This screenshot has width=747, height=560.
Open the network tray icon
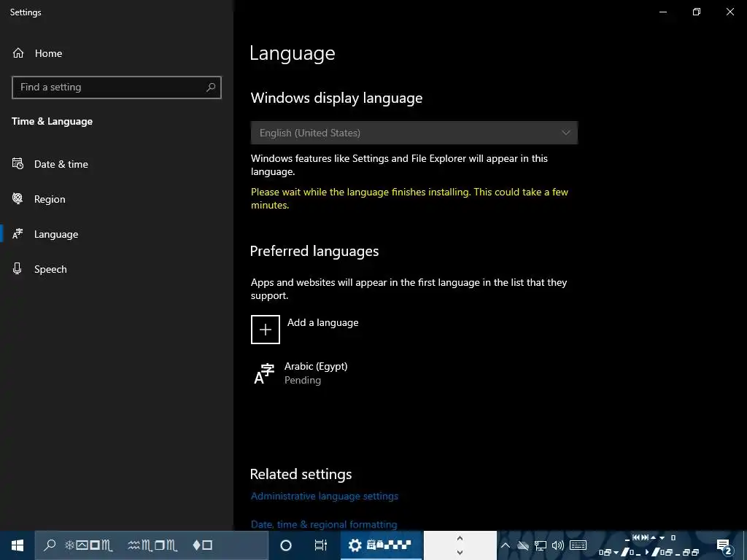tap(541, 545)
